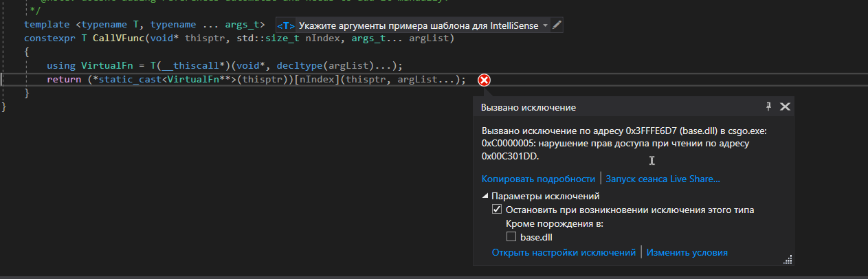This screenshot has height=279, width=868.
Task: Click the IntelliSense template arguments prompt text
Action: 419,25
